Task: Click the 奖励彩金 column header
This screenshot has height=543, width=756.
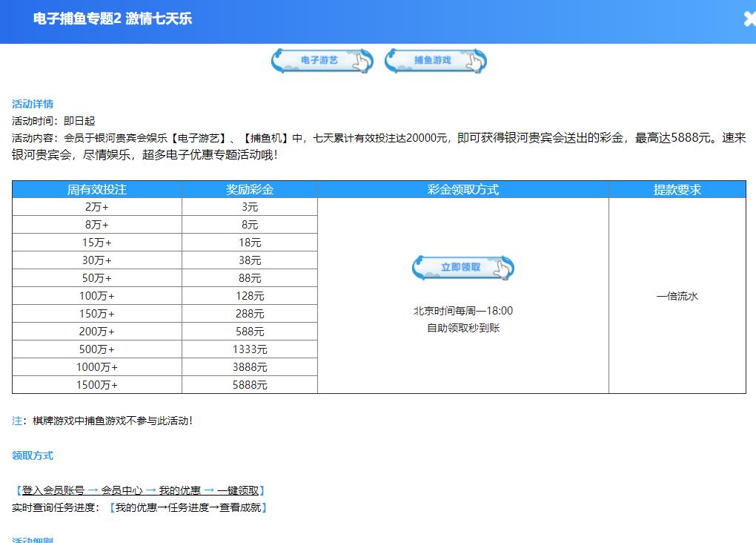Action: tap(250, 190)
